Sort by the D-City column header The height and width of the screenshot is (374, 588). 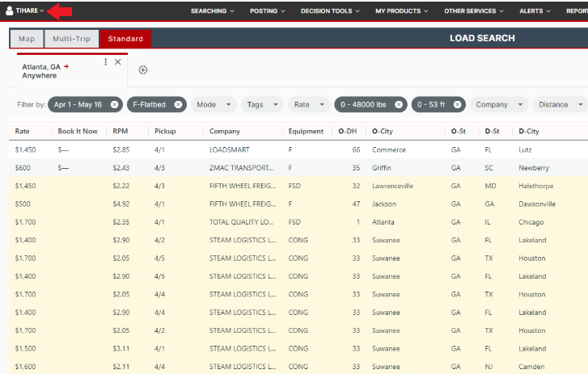[x=529, y=132]
